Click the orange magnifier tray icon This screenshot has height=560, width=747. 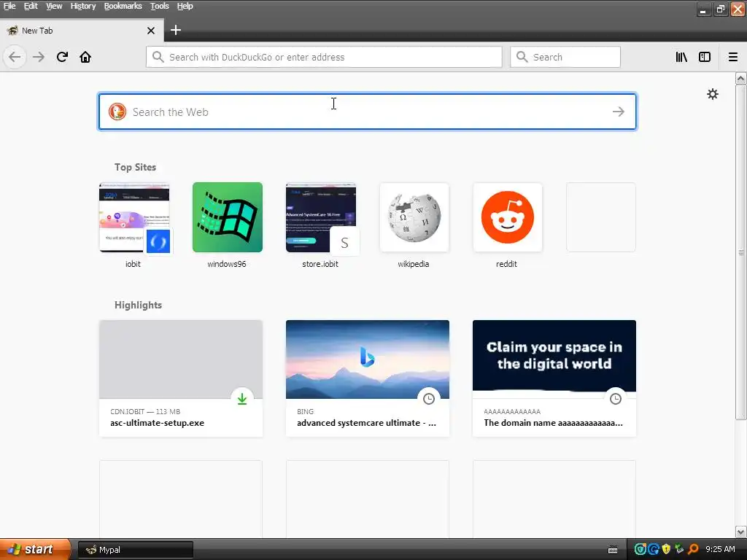click(x=693, y=550)
